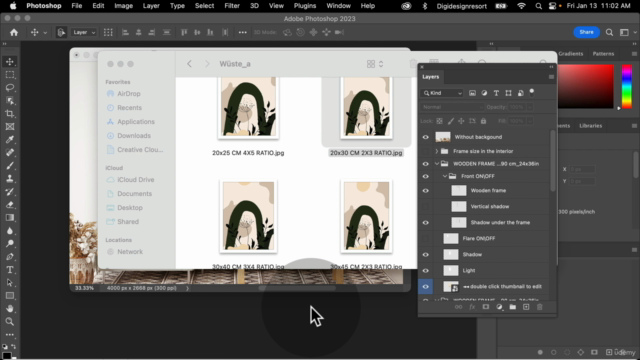This screenshot has height=360, width=640.
Task: Hide the Wooden frame layer
Action: click(425, 191)
